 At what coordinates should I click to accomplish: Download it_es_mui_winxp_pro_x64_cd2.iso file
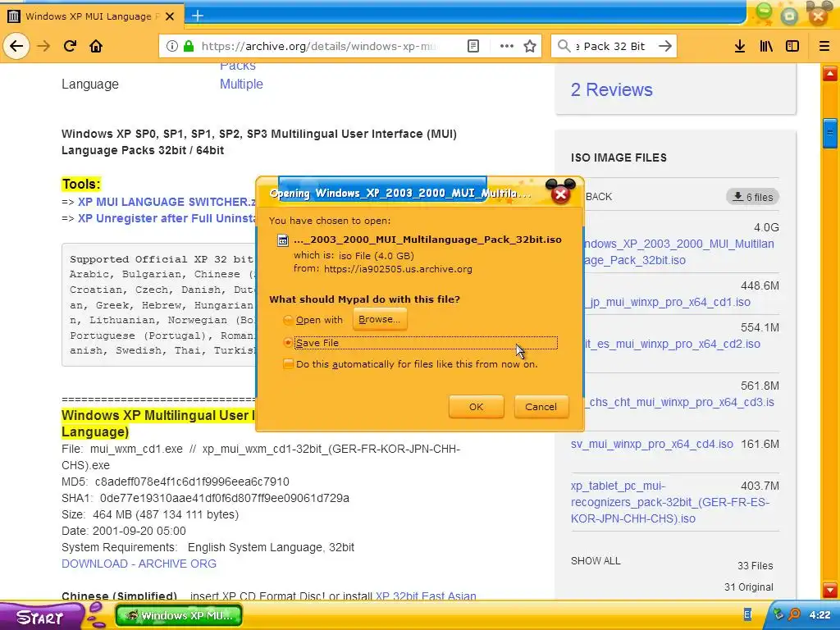pyautogui.click(x=673, y=344)
